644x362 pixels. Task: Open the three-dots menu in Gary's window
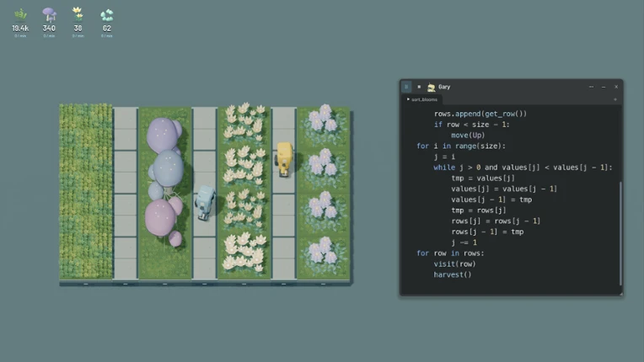coord(591,87)
